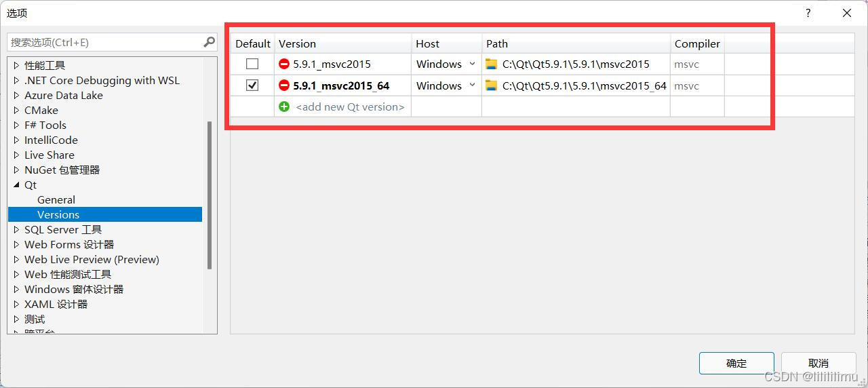Expand the IntelliCode node
Screen dimensions: 868x388
17,140
